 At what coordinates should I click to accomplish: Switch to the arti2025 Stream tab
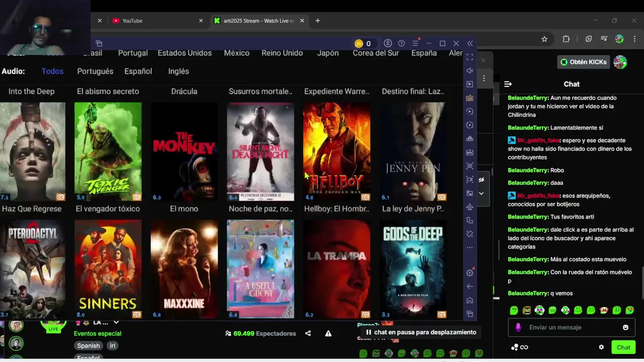(259, 21)
